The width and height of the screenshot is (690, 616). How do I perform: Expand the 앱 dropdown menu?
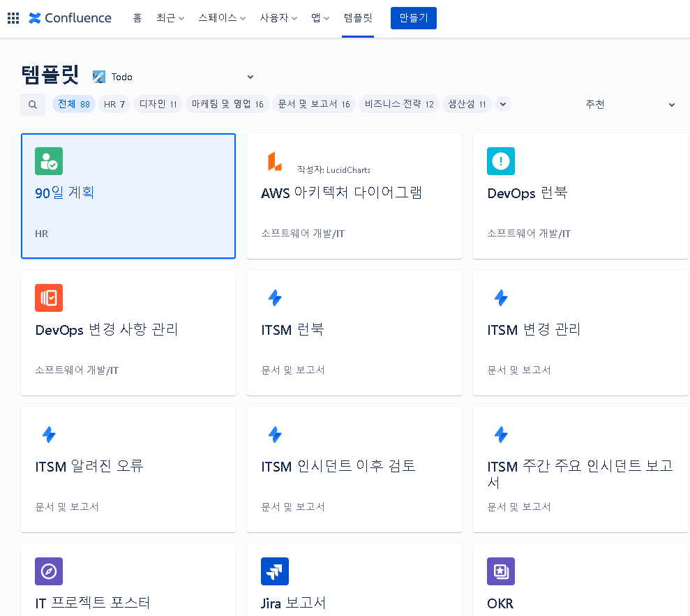click(x=320, y=18)
